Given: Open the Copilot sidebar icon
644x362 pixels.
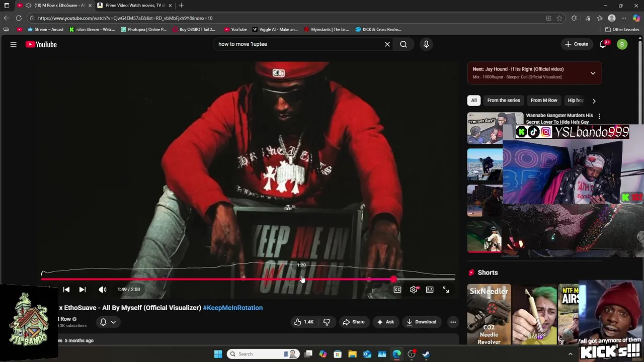Looking at the screenshot, I should [x=636, y=18].
